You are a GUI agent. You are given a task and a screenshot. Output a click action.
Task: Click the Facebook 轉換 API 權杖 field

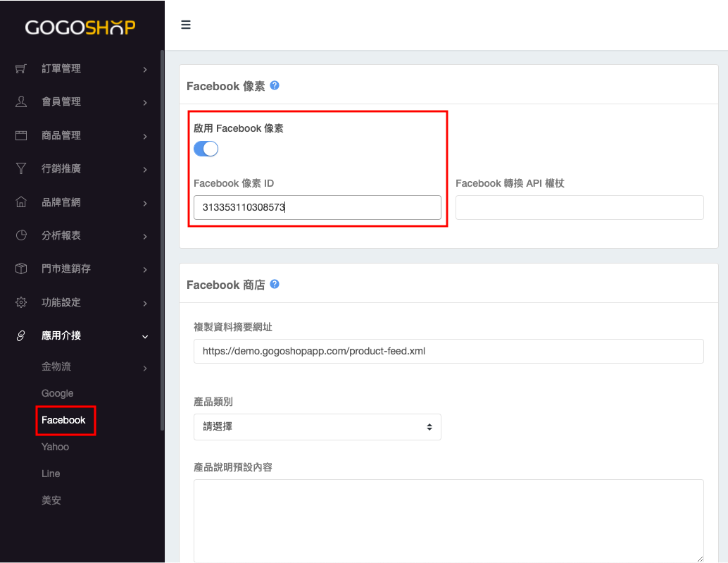coord(579,207)
